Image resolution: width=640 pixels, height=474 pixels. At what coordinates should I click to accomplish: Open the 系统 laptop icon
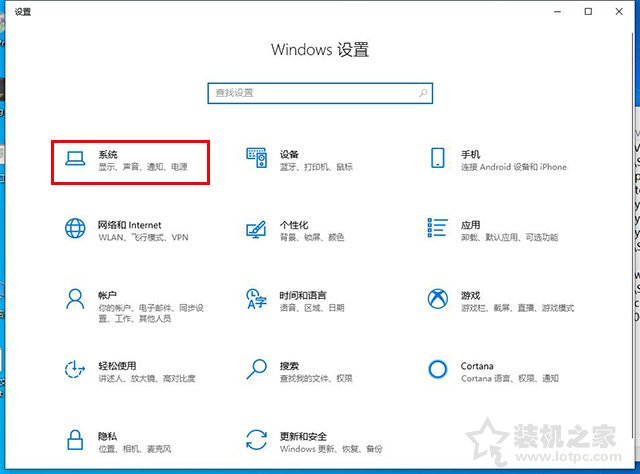pos(76,159)
